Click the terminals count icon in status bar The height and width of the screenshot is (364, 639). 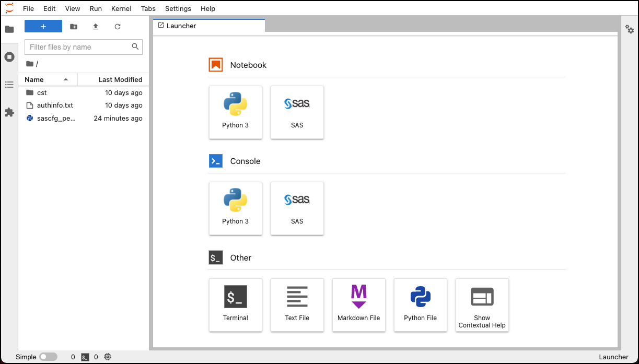pyautogui.click(x=84, y=357)
